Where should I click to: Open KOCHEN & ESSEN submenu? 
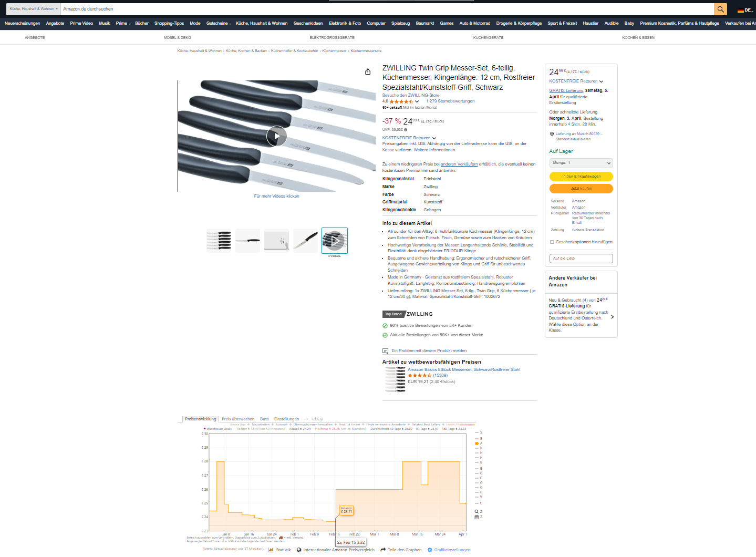[638, 38]
